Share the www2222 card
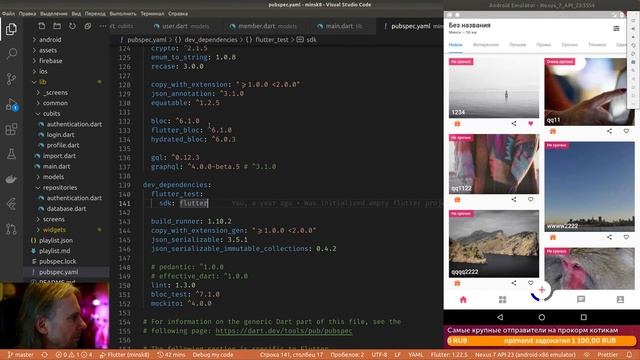Screen dimensions: 640x360 tap(609, 237)
